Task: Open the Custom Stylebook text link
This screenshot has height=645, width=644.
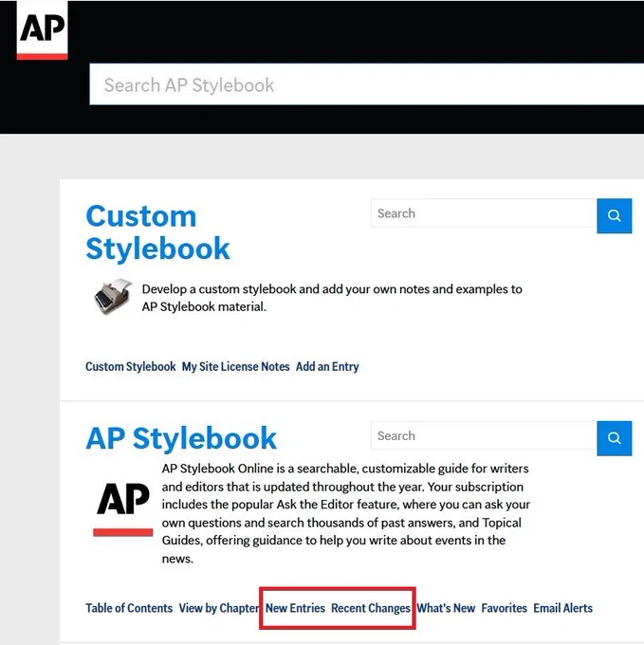Action: coord(130,366)
